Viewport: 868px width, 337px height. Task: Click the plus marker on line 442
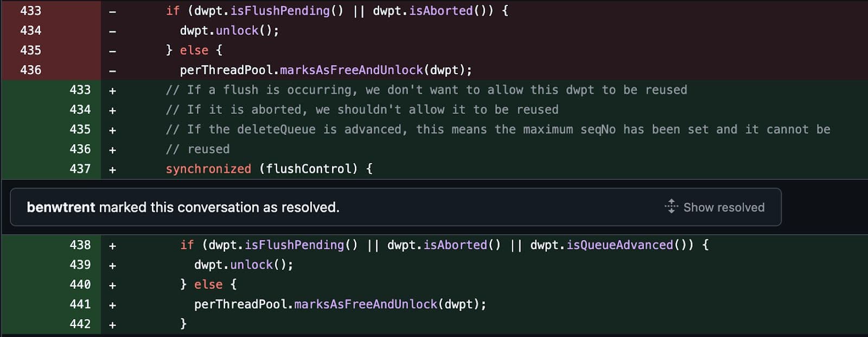pos(112,325)
